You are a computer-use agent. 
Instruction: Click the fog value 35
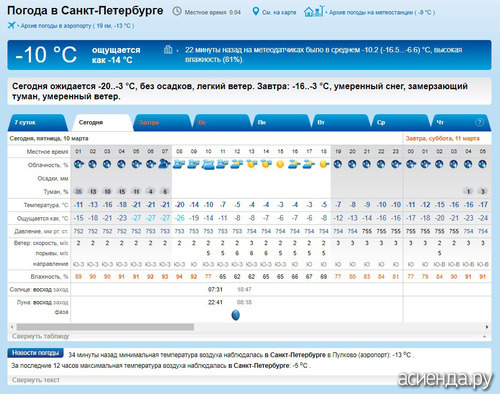point(78,192)
